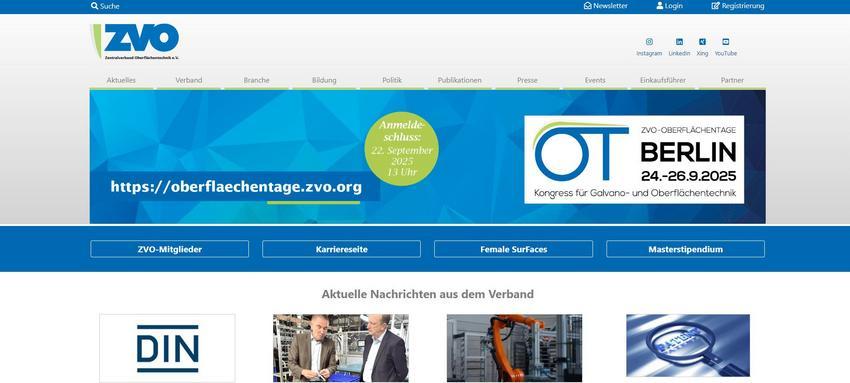
Task: Open the Partner menu
Action: tap(732, 80)
